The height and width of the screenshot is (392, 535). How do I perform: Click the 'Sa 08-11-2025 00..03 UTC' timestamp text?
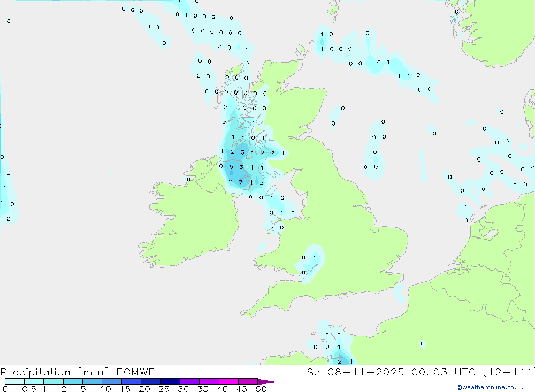tap(392, 372)
